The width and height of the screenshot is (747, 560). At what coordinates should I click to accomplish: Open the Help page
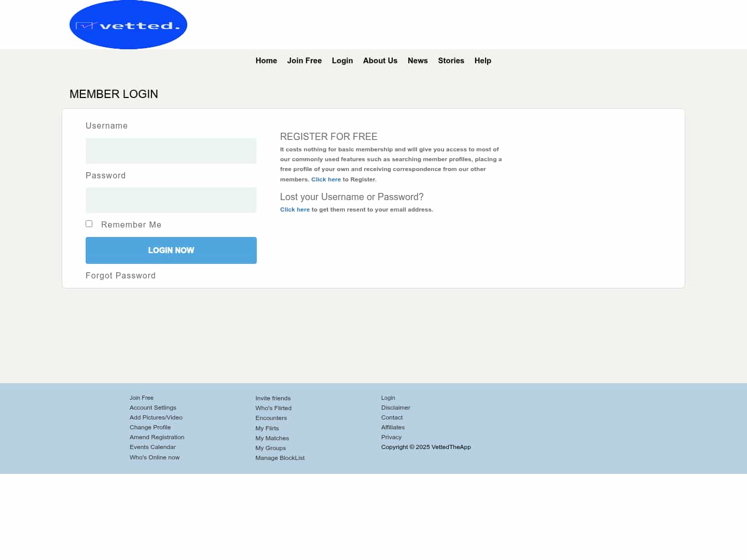coord(482,61)
